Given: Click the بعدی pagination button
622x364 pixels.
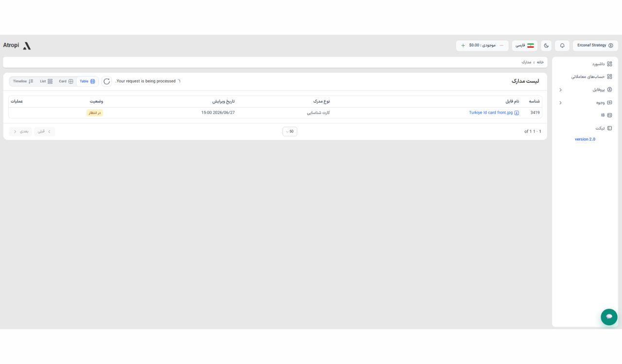Looking at the screenshot, I should point(20,132).
